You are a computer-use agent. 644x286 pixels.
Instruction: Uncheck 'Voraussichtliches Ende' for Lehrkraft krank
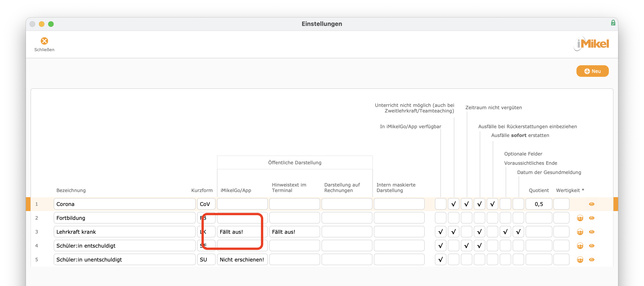505,232
